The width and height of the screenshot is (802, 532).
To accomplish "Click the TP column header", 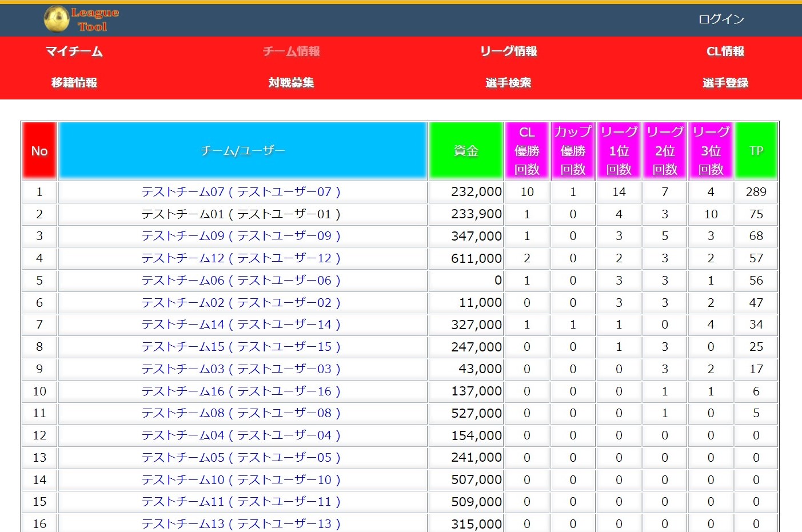I will pyautogui.click(x=756, y=151).
